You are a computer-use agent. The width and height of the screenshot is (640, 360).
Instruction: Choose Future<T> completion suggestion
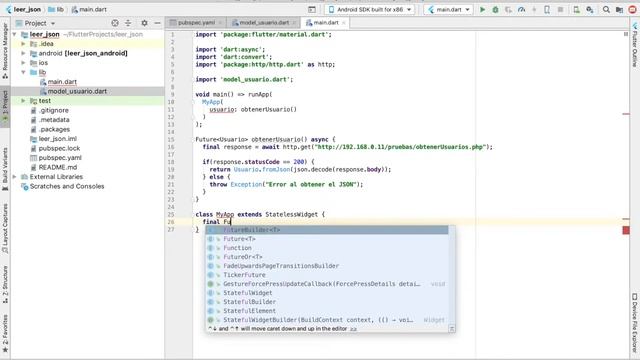point(327,239)
